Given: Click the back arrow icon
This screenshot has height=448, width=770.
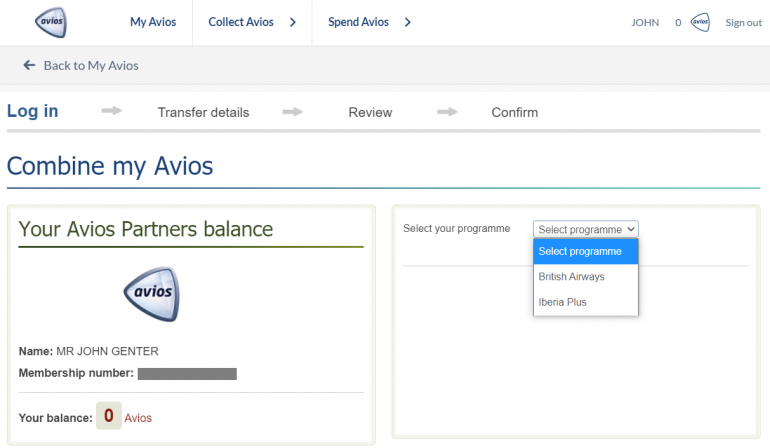Looking at the screenshot, I should tap(30, 66).
